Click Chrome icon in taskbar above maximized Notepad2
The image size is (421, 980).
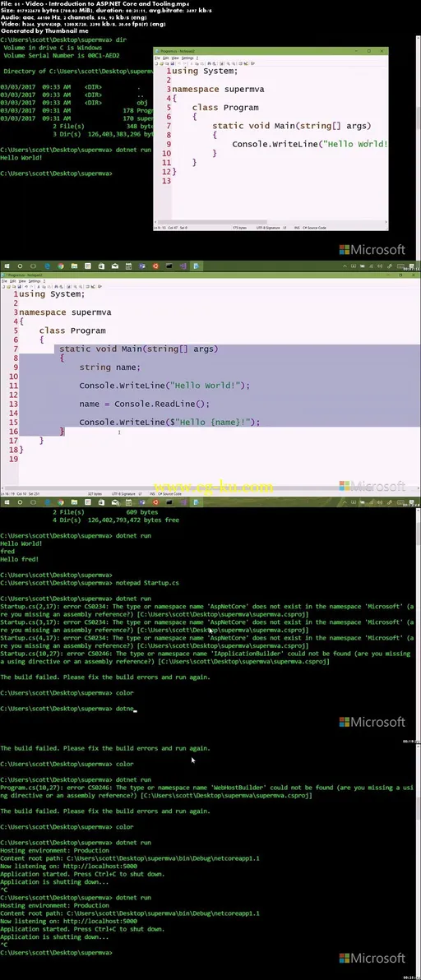coord(61,266)
